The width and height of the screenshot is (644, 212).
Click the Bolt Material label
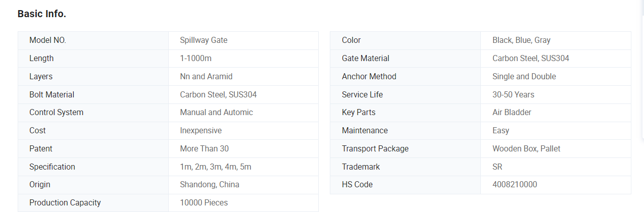(x=52, y=95)
